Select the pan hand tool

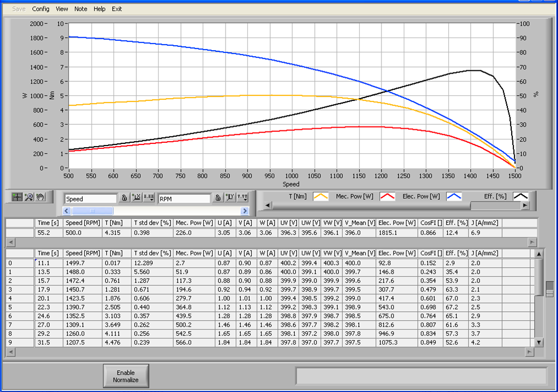[x=40, y=198]
